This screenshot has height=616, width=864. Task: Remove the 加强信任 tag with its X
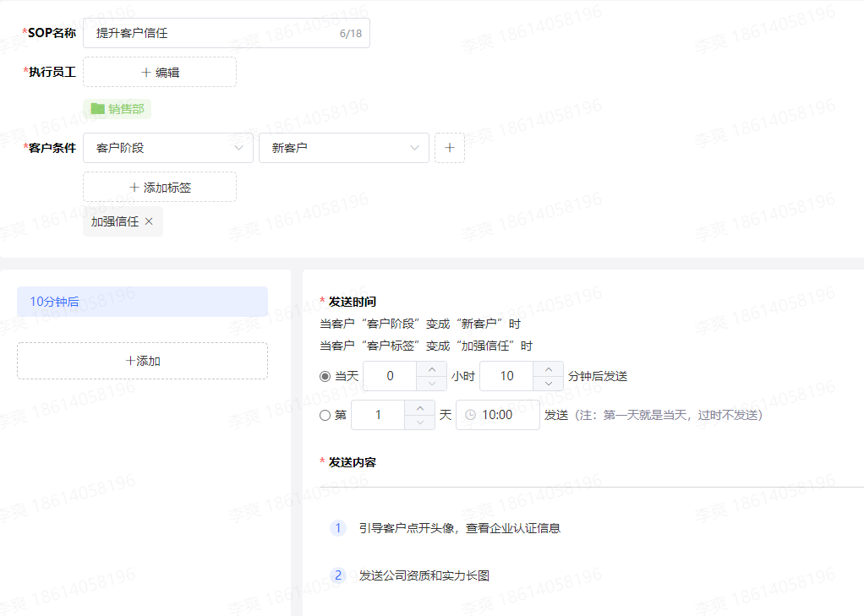[x=149, y=221]
